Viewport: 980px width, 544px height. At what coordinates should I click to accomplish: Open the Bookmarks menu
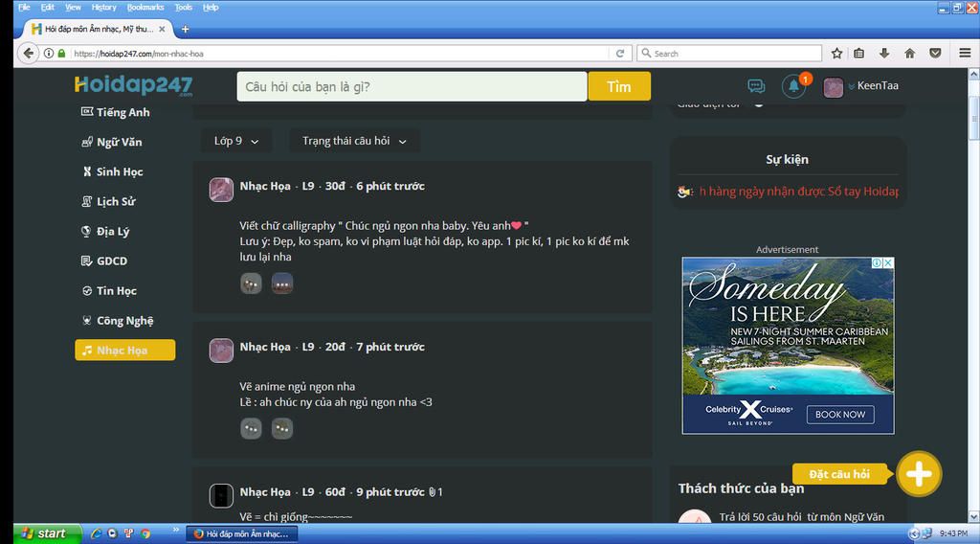pyautogui.click(x=145, y=8)
